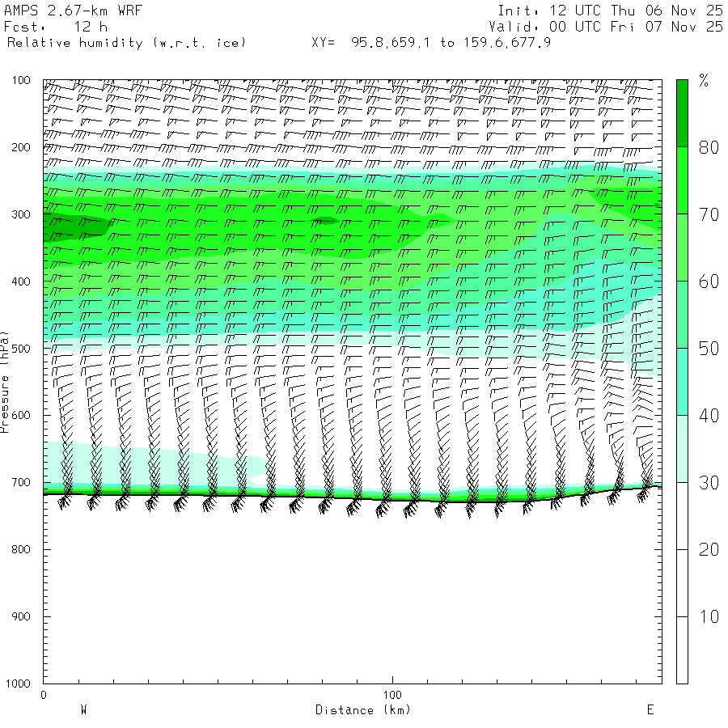Select the bright green 70–80 colorbar segment
Image resolution: width=728 pixels, height=728 pixels.
(x=682, y=180)
